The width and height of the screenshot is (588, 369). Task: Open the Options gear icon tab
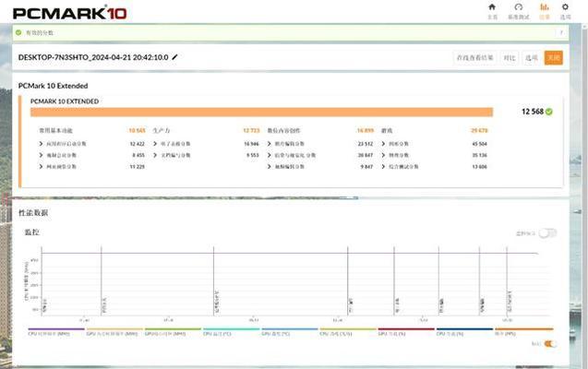click(x=565, y=6)
